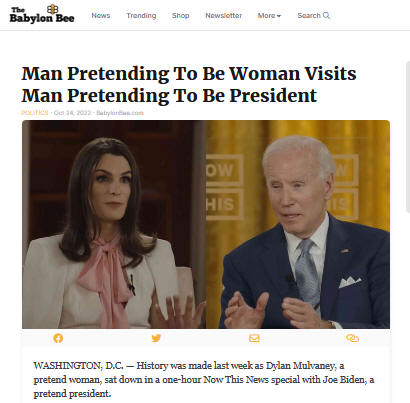This screenshot has width=410, height=403.
Task: Click the article headline text
Action: (189, 84)
